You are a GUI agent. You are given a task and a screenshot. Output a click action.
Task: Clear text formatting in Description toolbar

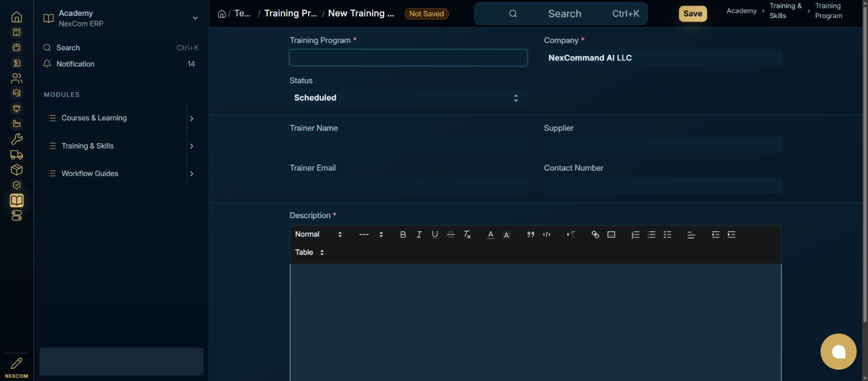467,235
